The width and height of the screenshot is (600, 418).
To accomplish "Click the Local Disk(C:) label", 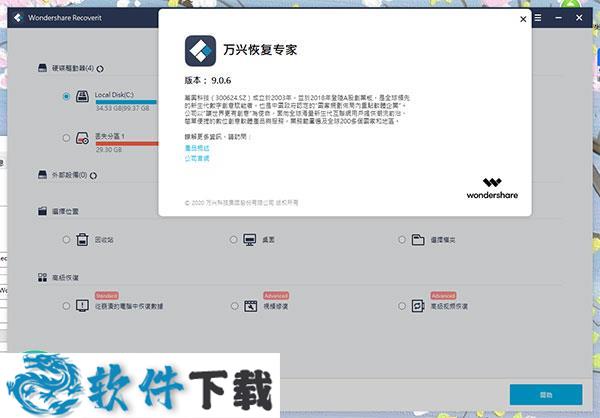I will (114, 95).
